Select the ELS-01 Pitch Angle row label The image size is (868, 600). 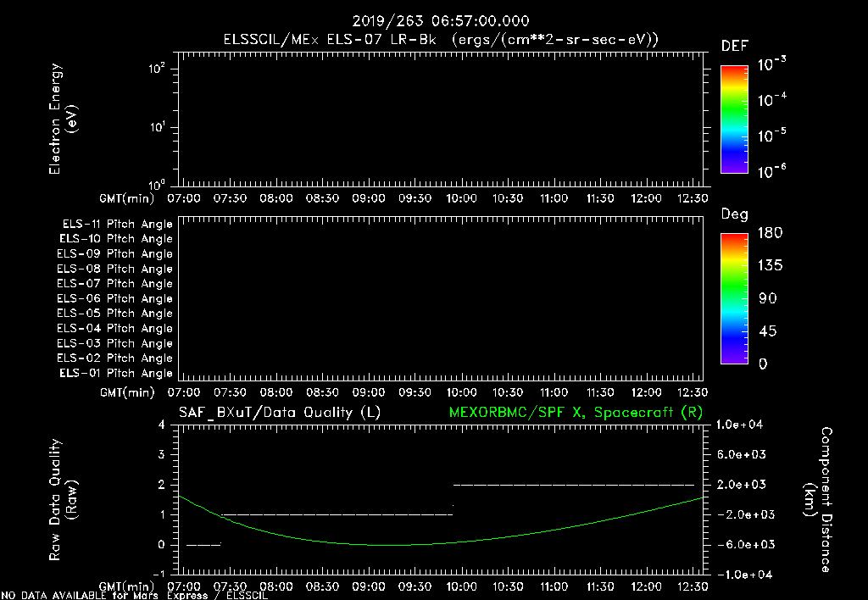pyautogui.click(x=115, y=373)
